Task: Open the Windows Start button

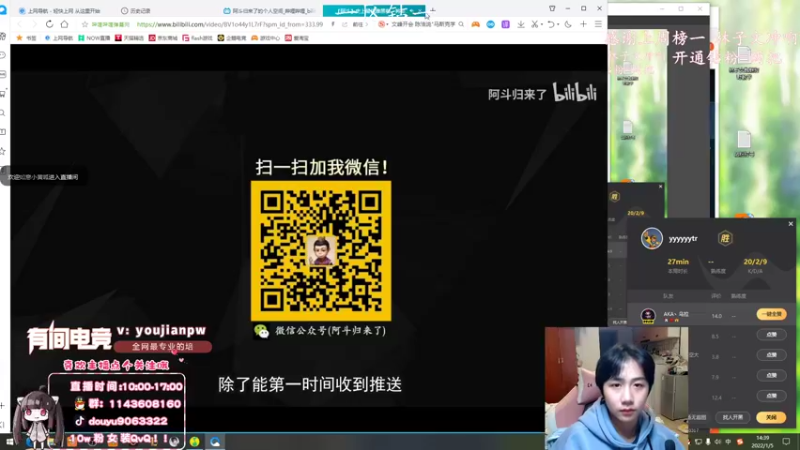Action: (9, 441)
